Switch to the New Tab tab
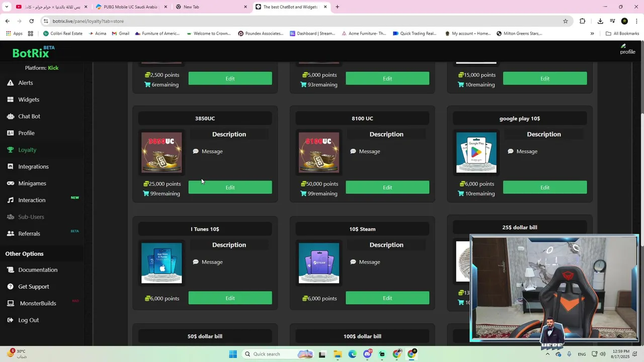Screen dimensions: 644x362 [211, 7]
